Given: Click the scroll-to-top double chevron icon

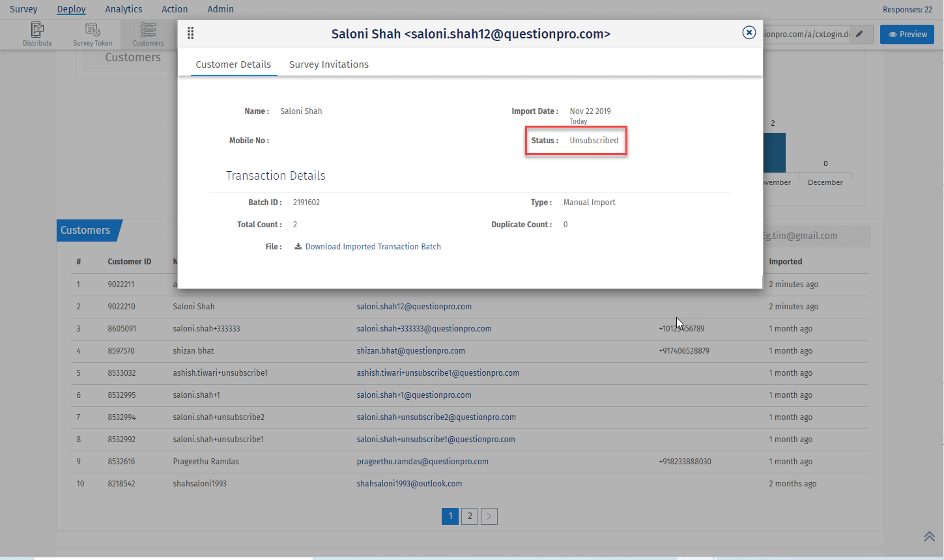Looking at the screenshot, I should pyautogui.click(x=929, y=536).
